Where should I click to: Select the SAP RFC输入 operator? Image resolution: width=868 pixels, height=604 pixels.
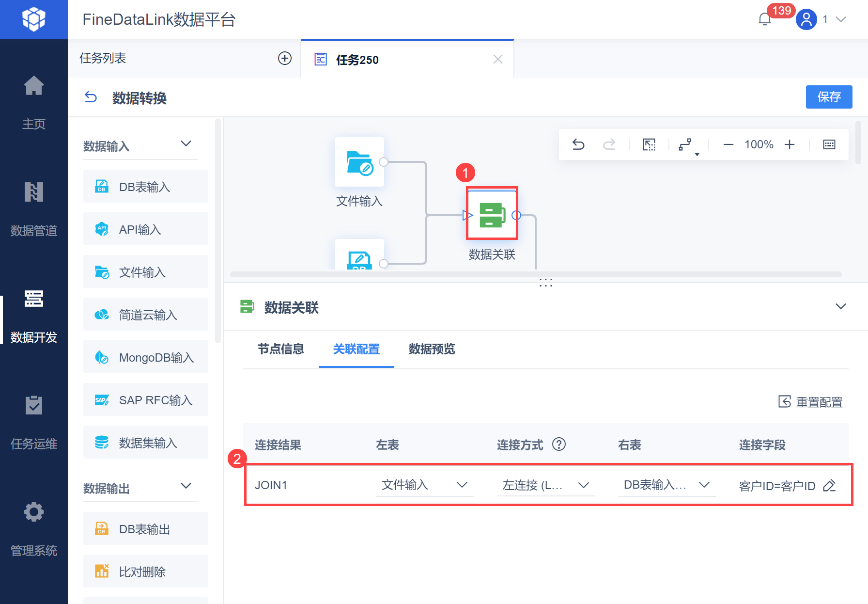tap(146, 400)
